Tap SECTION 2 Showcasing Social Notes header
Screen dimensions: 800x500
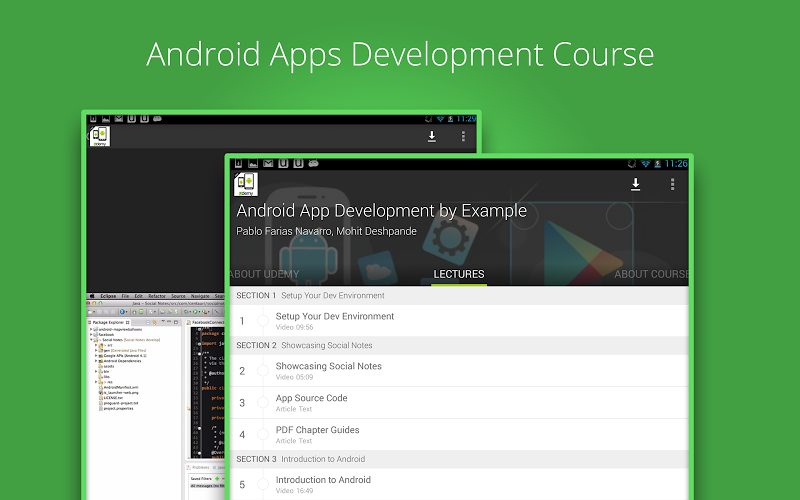click(x=459, y=345)
